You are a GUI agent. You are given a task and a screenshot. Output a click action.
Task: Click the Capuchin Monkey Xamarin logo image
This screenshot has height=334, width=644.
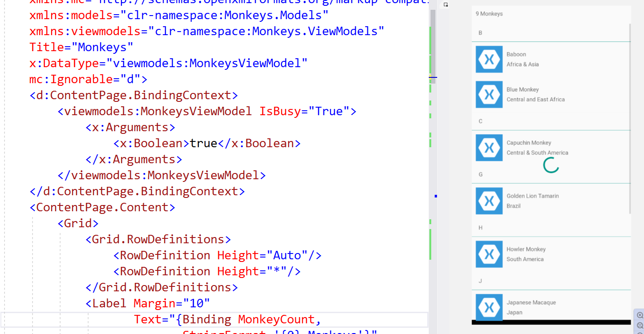coord(489,148)
